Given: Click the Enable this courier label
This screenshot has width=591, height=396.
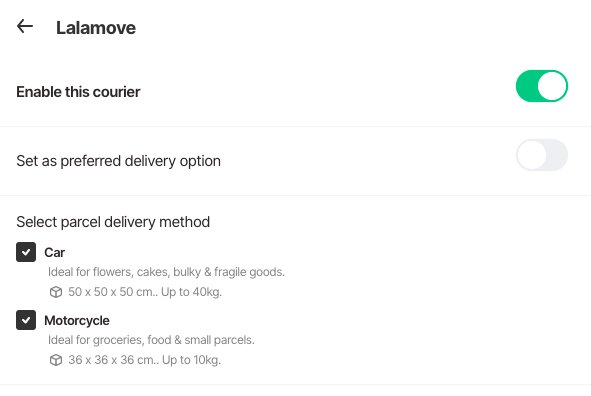Looking at the screenshot, I should tap(78, 92).
